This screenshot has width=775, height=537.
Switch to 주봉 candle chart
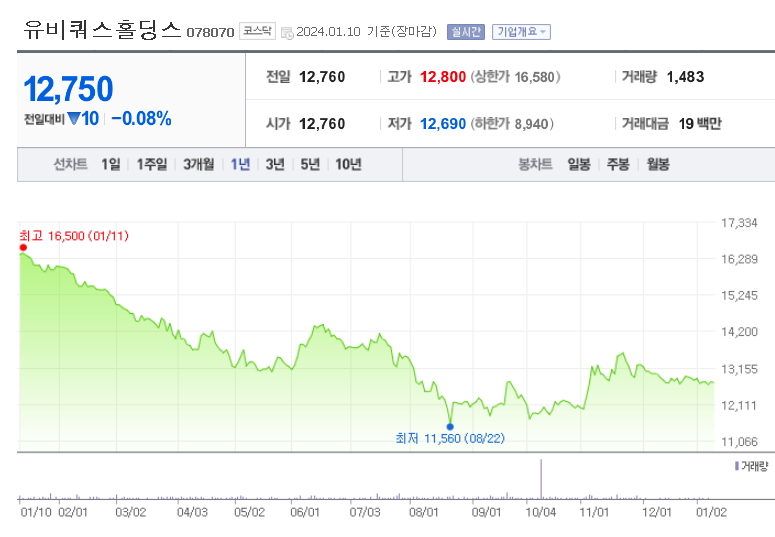618,164
